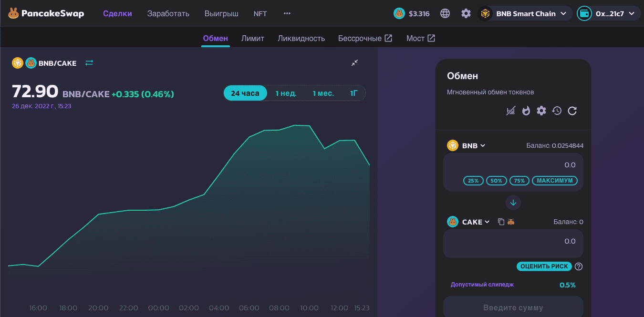Click Баланс: 0.0254844 text
Screen dimensions: 644x317
point(555,146)
